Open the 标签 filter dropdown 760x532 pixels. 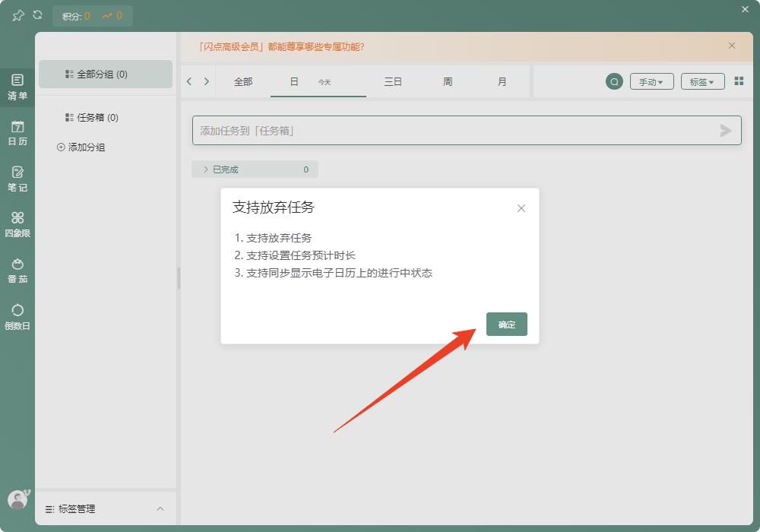click(702, 81)
